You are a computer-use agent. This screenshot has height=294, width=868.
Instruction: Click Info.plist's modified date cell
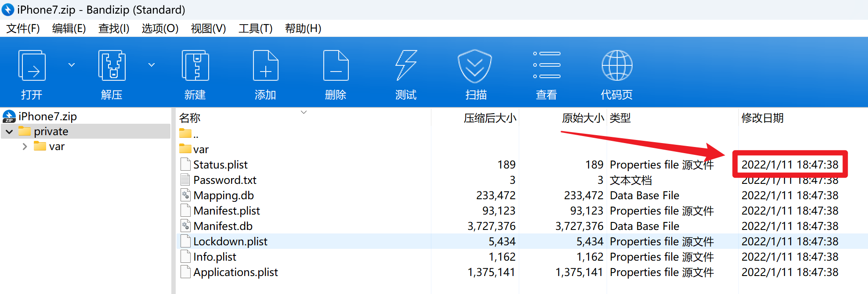point(790,257)
